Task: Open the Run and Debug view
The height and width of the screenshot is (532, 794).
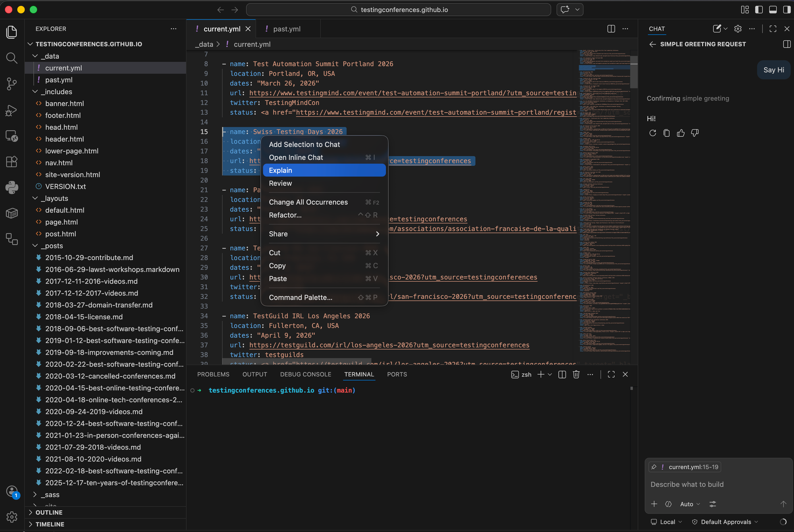Action: [12, 110]
